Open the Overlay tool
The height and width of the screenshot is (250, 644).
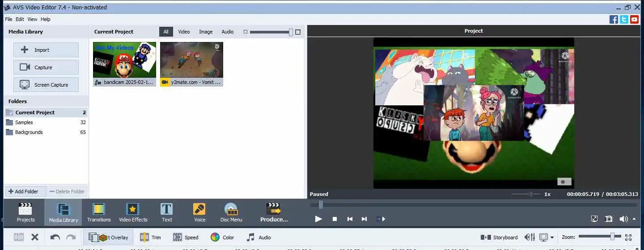coord(108,237)
